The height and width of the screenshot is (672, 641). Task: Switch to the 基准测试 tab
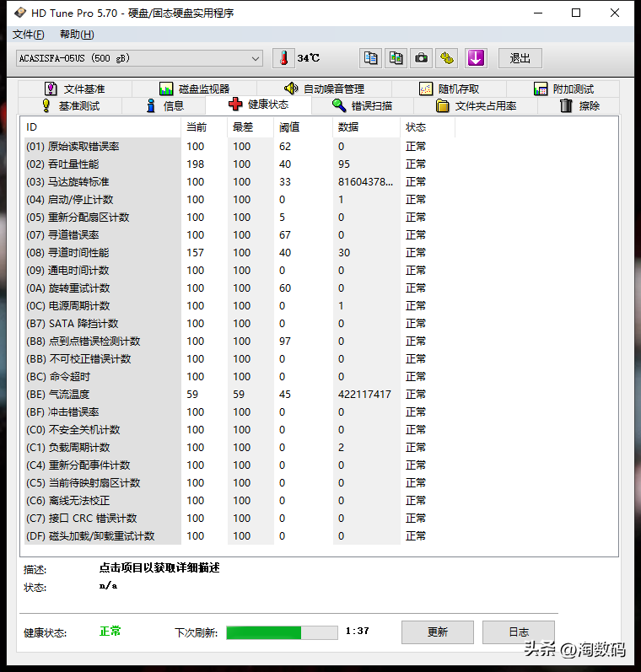point(70,105)
